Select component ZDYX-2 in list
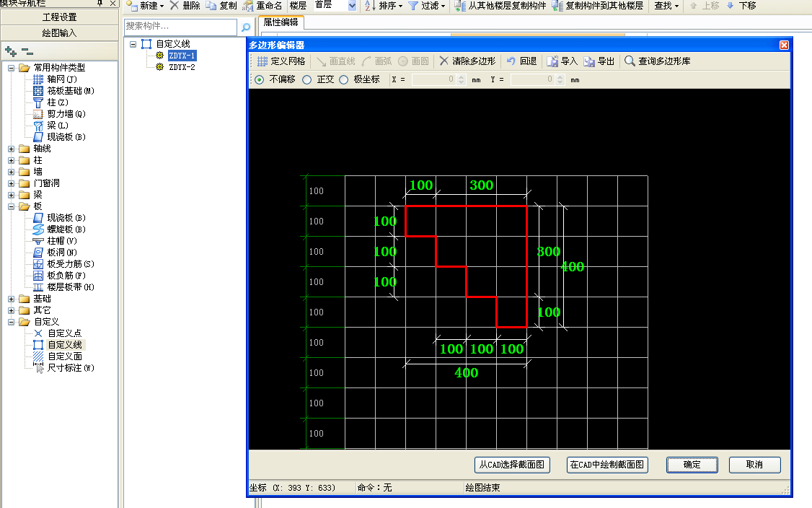 tap(182, 67)
